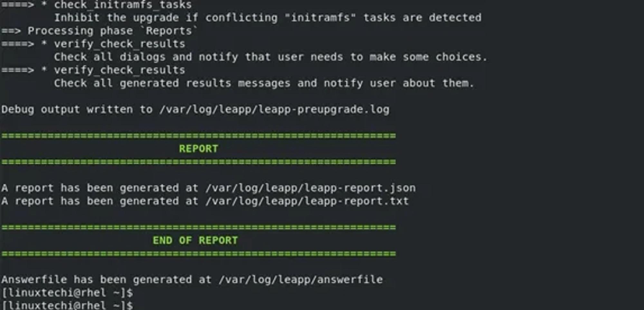Click the 'Inhibit the upgrade' description line
This screenshot has width=644, height=310.
268,18
